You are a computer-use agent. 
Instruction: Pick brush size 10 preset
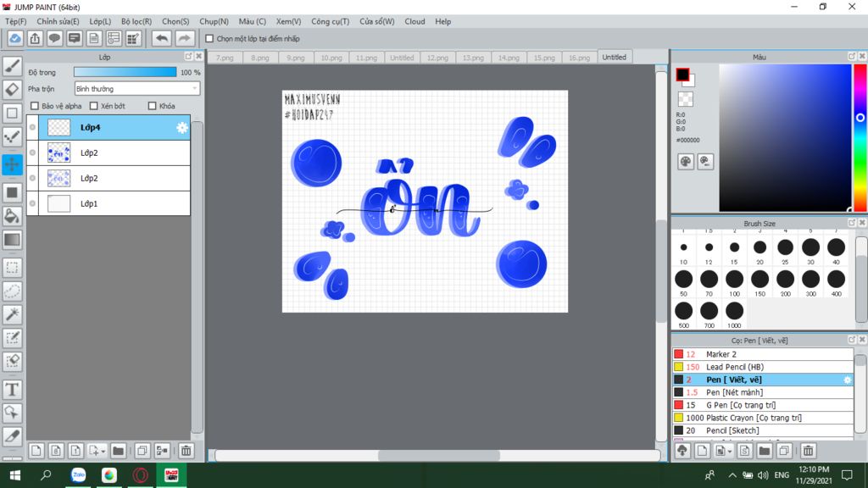click(x=684, y=252)
